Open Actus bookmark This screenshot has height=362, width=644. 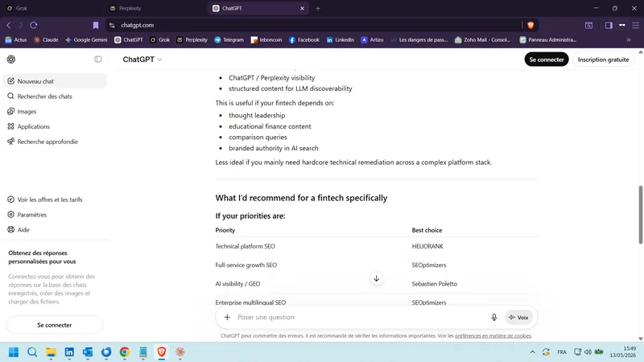pos(15,39)
